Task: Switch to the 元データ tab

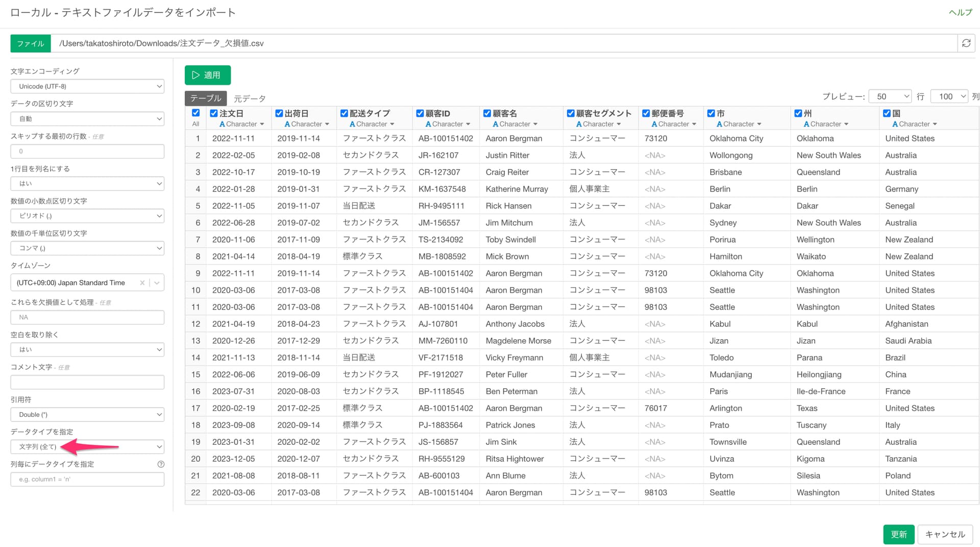Action: [250, 99]
